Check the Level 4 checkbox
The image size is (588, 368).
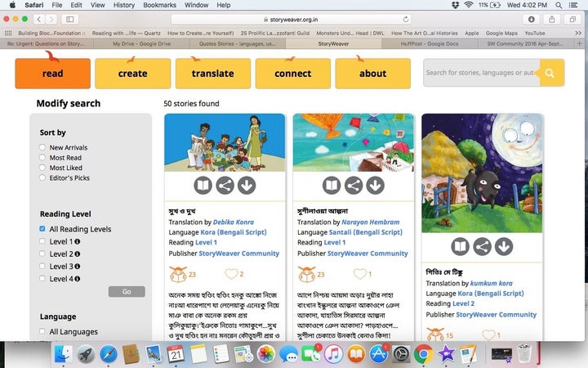tap(42, 278)
